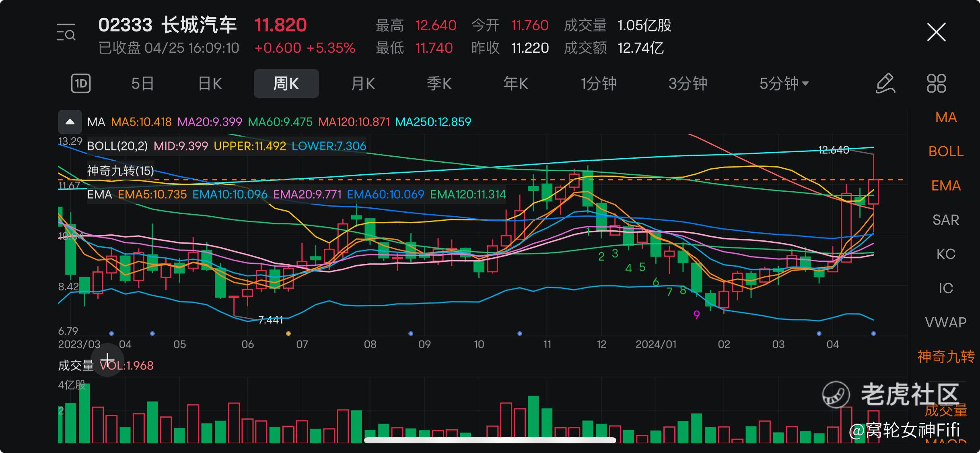980x453 pixels.
Task: Open the four-squares layout grid icon
Action: [x=936, y=83]
